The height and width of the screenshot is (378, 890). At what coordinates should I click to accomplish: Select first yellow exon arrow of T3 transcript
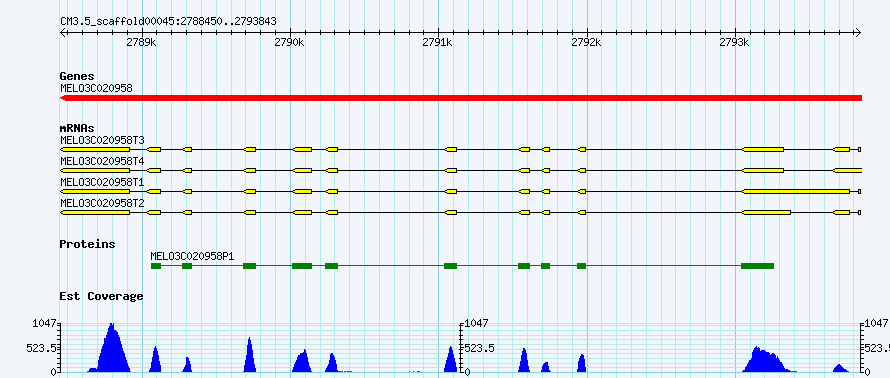click(x=95, y=149)
